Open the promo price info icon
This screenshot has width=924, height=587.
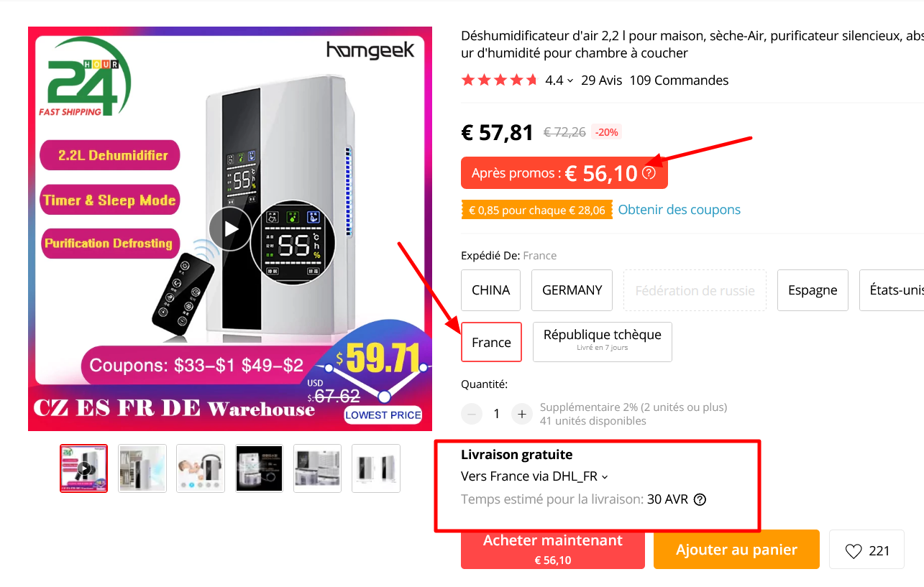click(x=649, y=172)
